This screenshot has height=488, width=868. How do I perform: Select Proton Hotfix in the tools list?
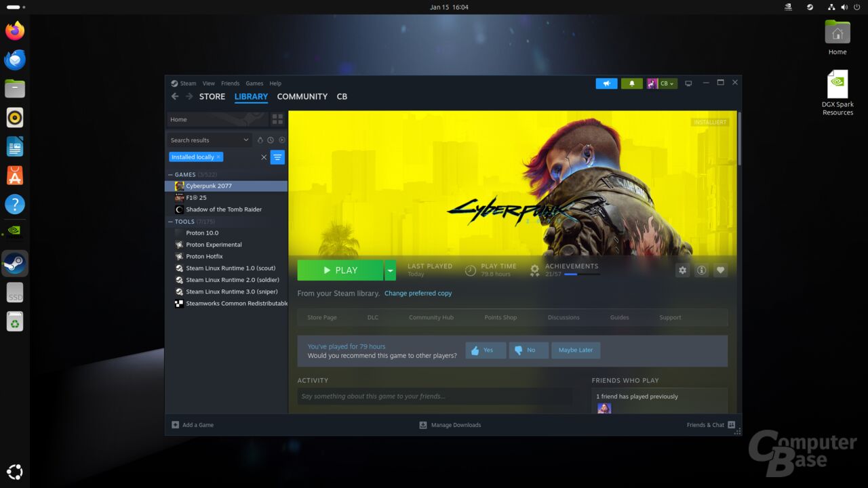pos(226,257)
